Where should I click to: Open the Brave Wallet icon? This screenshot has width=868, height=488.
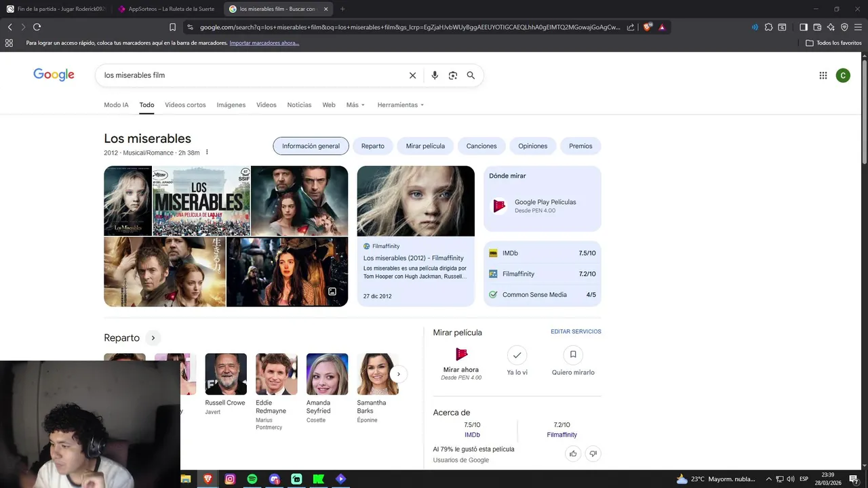click(817, 27)
